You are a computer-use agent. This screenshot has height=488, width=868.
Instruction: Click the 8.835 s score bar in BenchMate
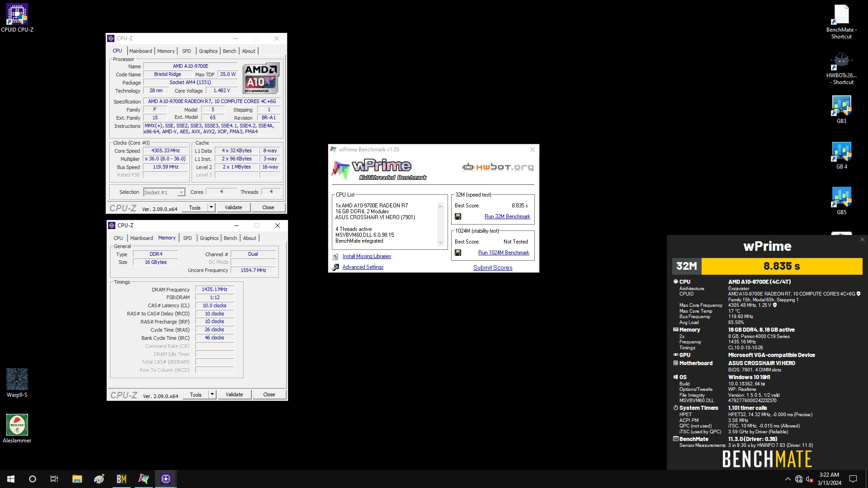click(782, 266)
